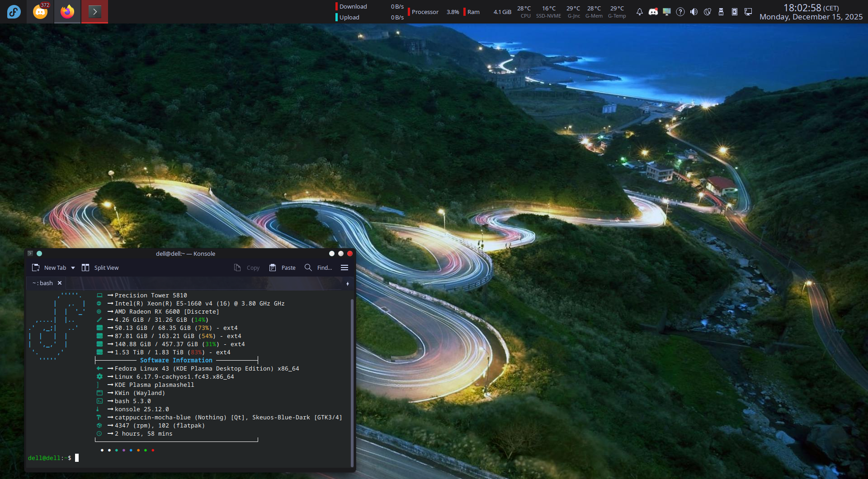
Task: Click the 'AMD Radeon RX 6600 [Discrete]' line
Action: (167, 311)
